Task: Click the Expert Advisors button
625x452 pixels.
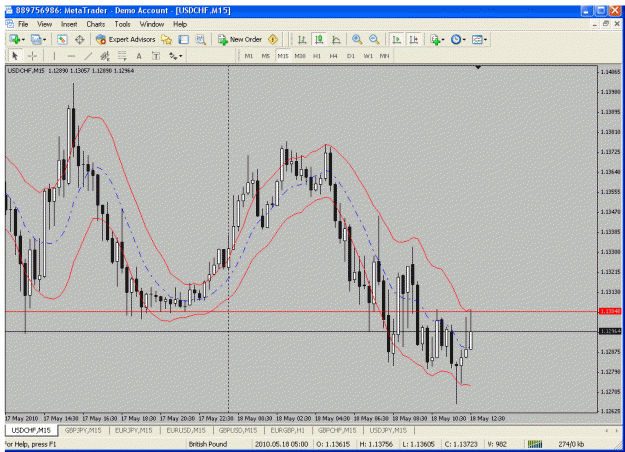Action: pyautogui.click(x=126, y=39)
